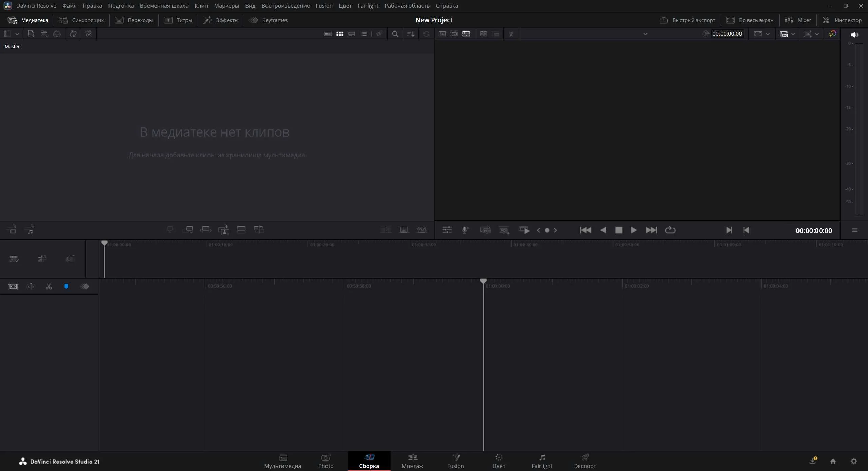Open the Мультимедиа page
The image size is (868, 471).
[x=283, y=461]
